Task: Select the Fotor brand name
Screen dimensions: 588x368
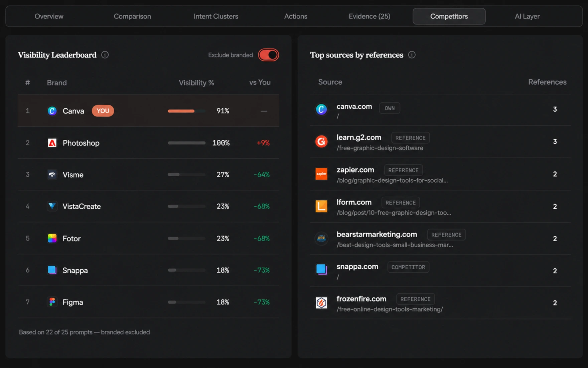Action: [71, 238]
